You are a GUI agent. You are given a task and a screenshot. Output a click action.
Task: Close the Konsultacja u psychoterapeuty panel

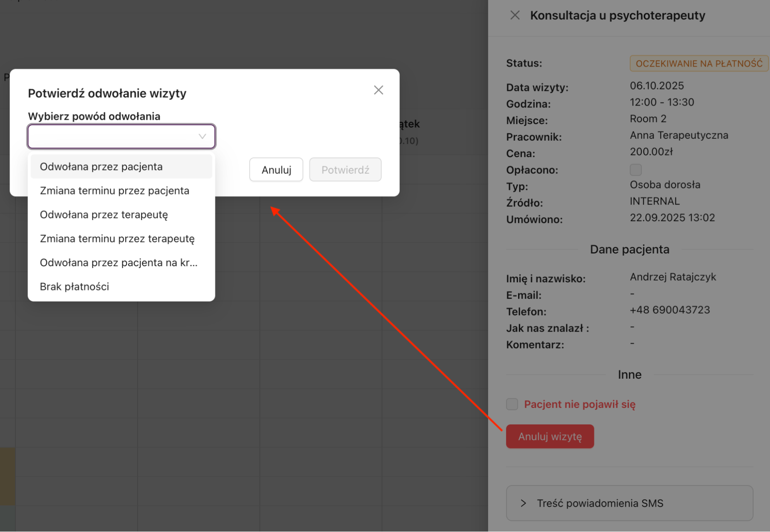pyautogui.click(x=515, y=15)
